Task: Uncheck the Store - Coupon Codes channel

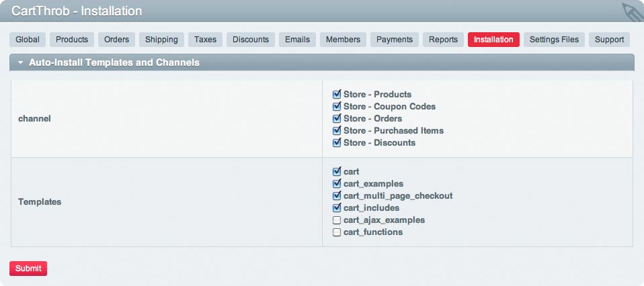Action: pyautogui.click(x=337, y=106)
